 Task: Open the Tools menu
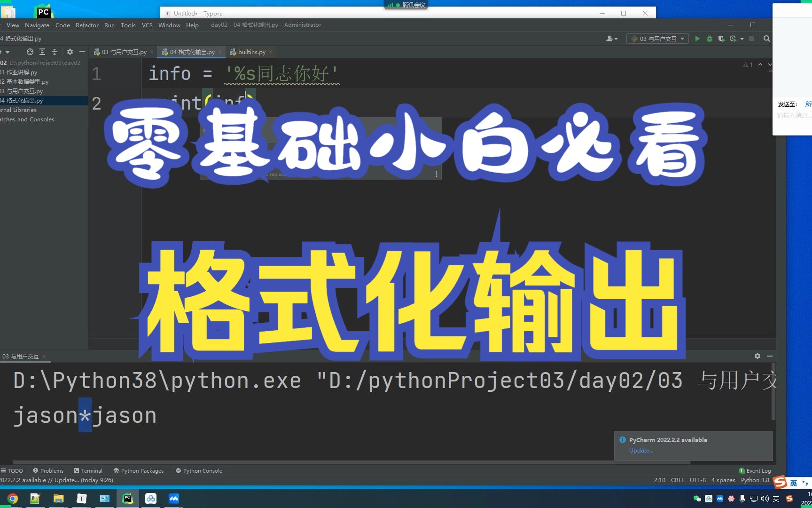128,25
